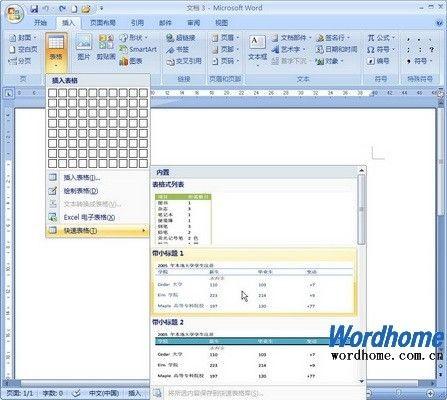Click 字数: 0 word count in status bar
This screenshot has width=447, height=400.
tap(53, 394)
